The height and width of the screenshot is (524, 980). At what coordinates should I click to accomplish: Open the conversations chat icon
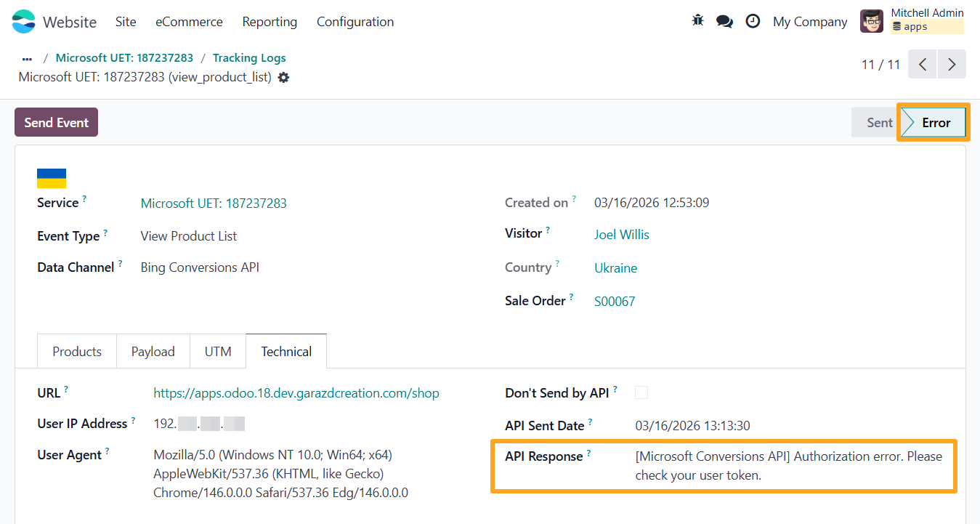click(724, 22)
